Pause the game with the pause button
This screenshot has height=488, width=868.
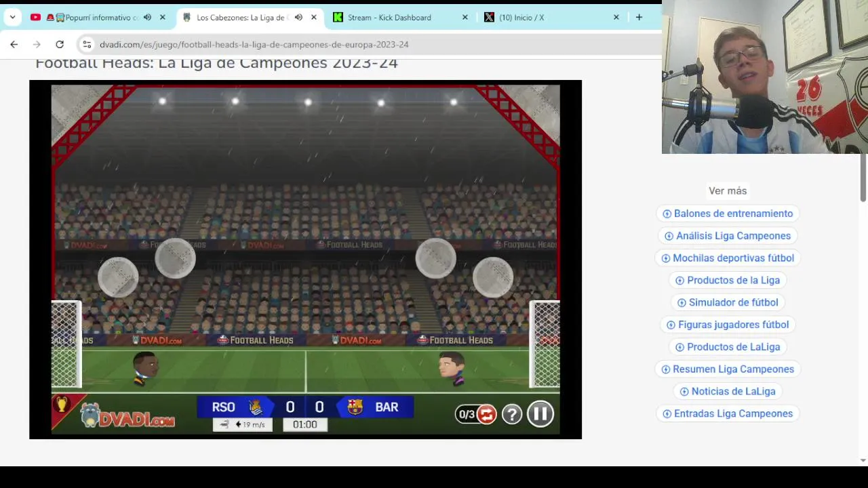coord(540,413)
